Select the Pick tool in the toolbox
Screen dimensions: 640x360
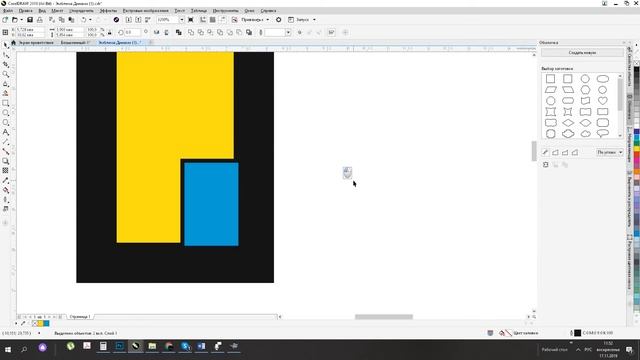tap(5, 45)
